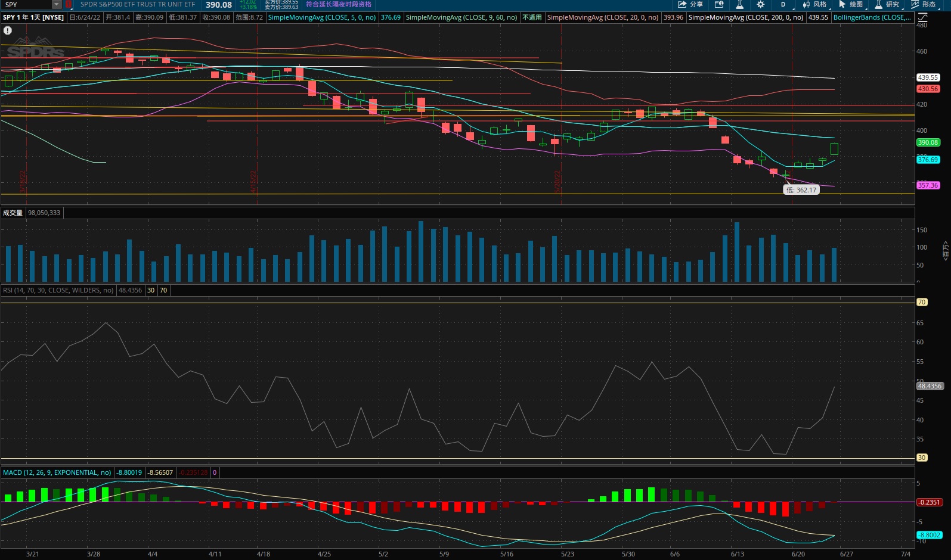This screenshot has width=951, height=560.
Task: Select SimpleMovingAvg (CLOSE, 5, 0, no) label
Action: pos(322,17)
